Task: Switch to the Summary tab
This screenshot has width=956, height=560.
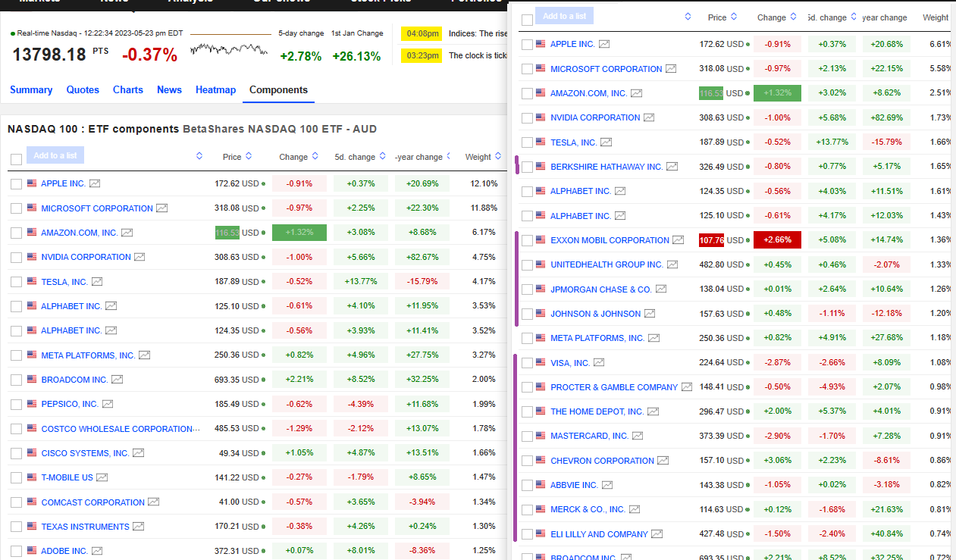Action: tap(31, 89)
